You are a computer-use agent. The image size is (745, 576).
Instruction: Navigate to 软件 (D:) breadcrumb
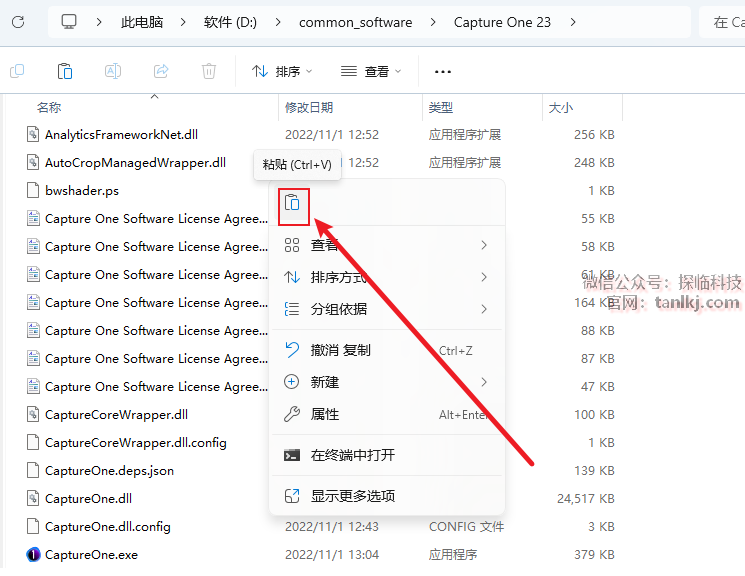(x=230, y=22)
